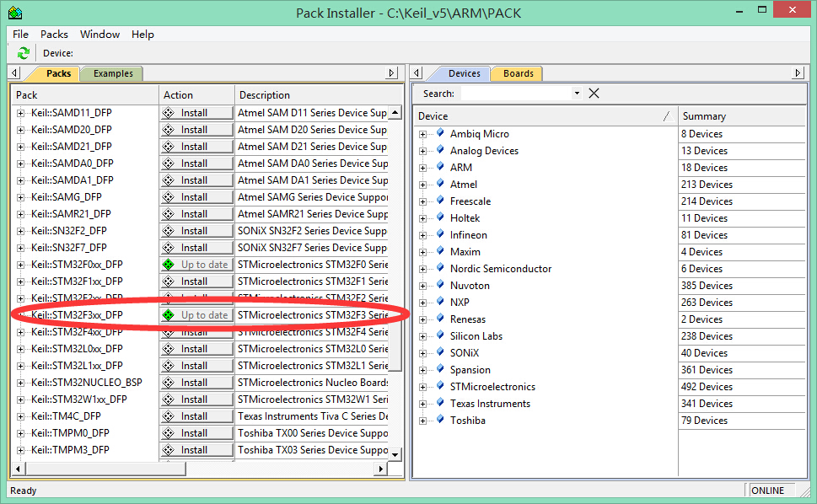The image size is (817, 504).
Task: Install the Keil::SAMD11_DFP pack
Action: click(196, 113)
